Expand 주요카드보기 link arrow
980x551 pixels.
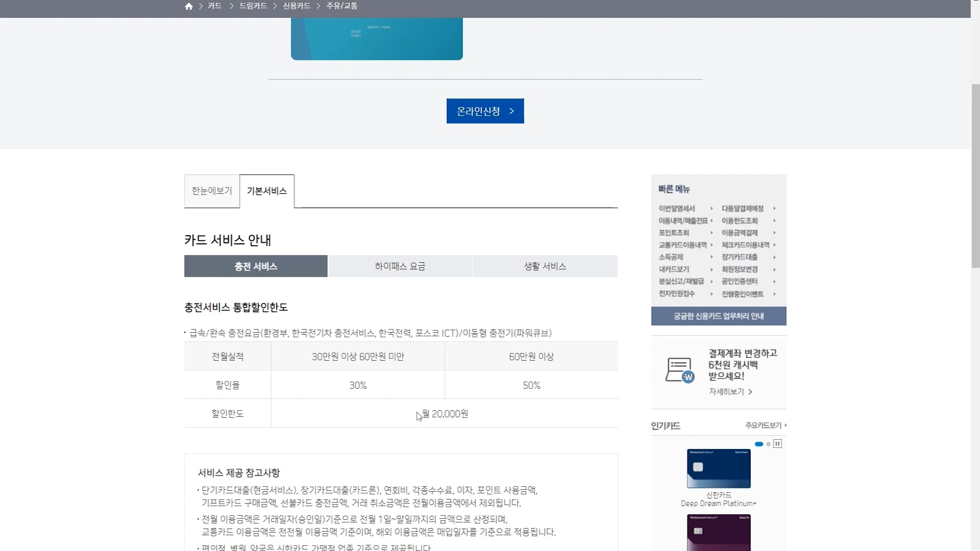[x=786, y=425]
